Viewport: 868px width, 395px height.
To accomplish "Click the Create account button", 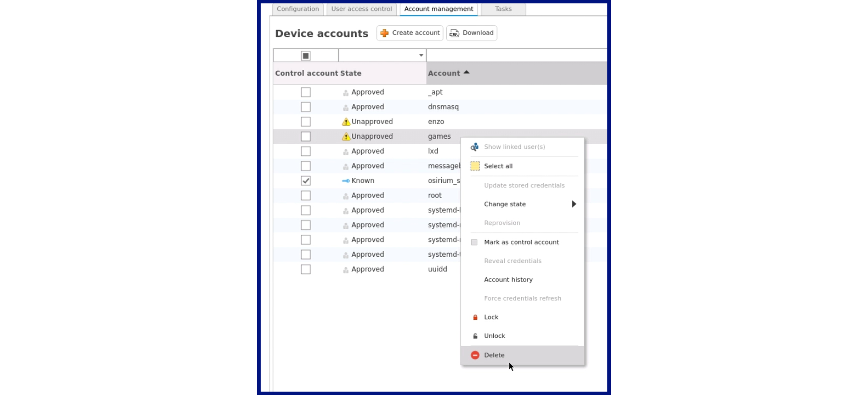I will tap(410, 33).
